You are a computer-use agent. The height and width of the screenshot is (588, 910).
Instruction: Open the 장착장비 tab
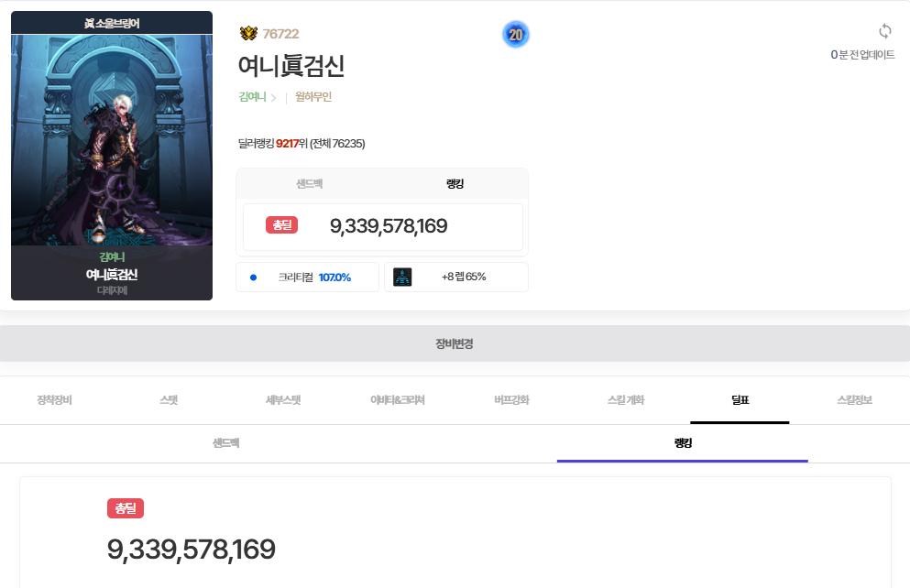55,400
